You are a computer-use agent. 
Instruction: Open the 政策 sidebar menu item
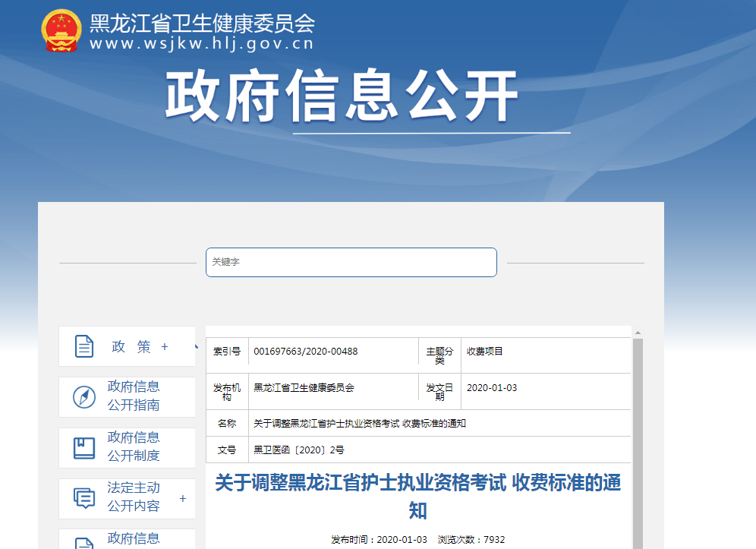click(x=131, y=346)
